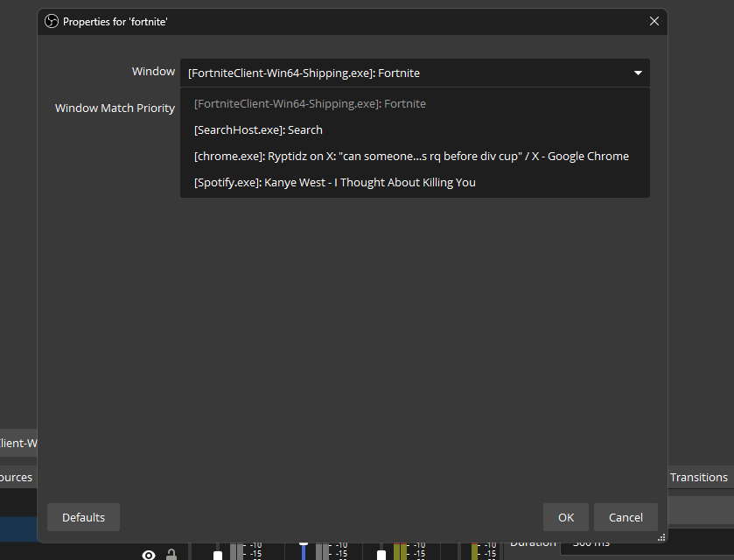Click the 'Properties for 'fortnite'' title text
The image size is (734, 560).
[115, 22]
